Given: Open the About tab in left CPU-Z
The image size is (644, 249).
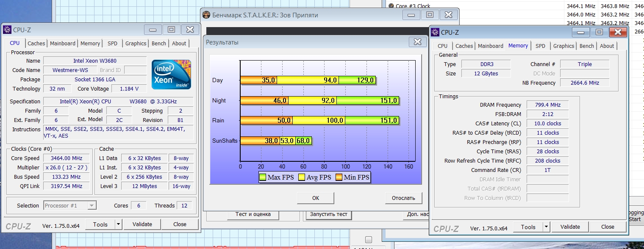Looking at the screenshot, I should tap(179, 43).
